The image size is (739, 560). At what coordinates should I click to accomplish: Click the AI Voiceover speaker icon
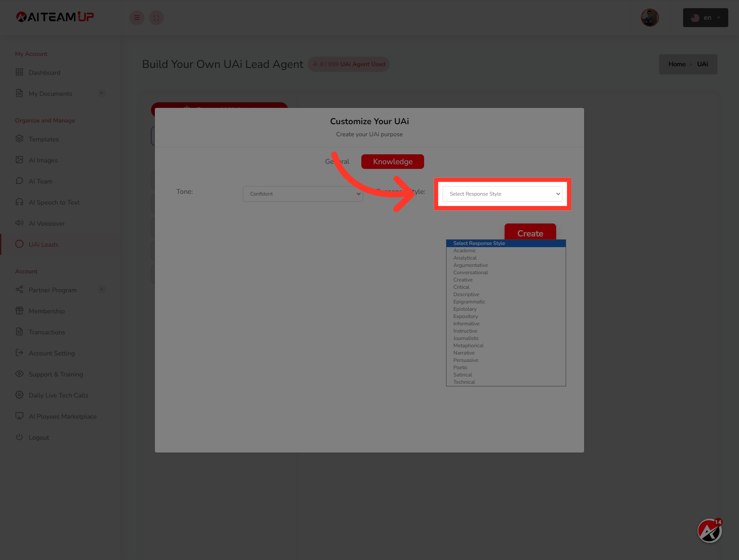[x=19, y=223]
